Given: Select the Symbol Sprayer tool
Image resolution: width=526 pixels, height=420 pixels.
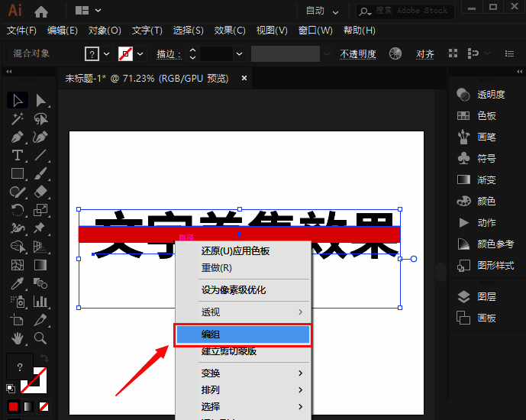Looking at the screenshot, I should [x=18, y=302].
